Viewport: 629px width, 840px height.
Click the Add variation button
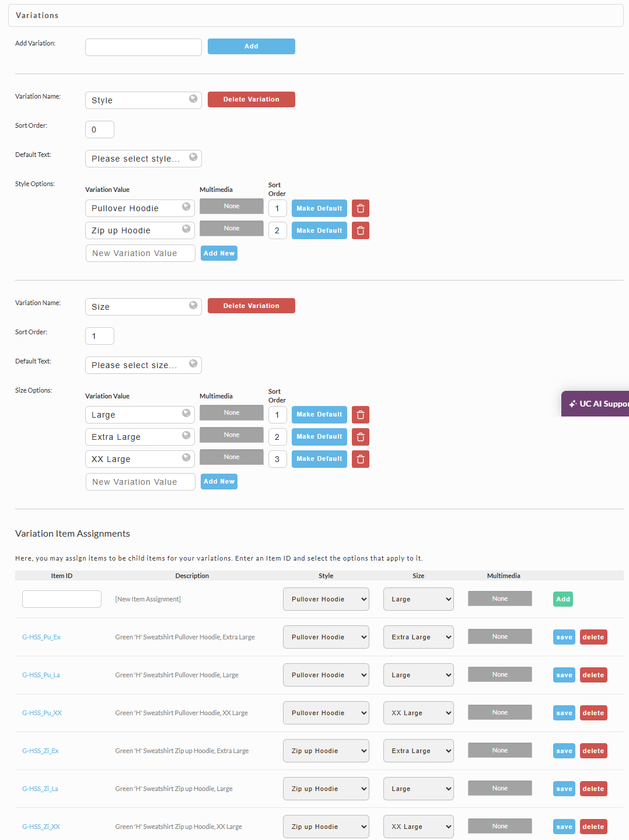coord(251,46)
